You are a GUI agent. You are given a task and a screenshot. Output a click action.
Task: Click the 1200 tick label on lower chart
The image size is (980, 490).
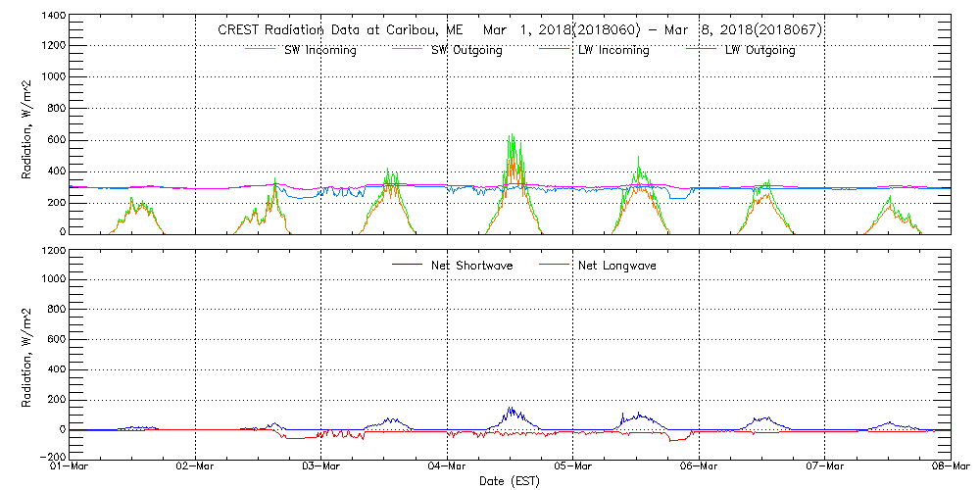click(x=51, y=251)
